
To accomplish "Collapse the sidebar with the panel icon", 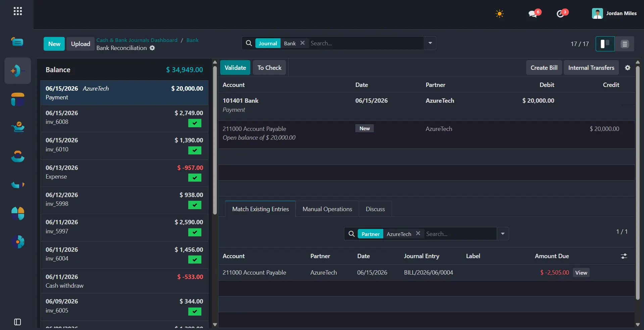I will point(17,322).
